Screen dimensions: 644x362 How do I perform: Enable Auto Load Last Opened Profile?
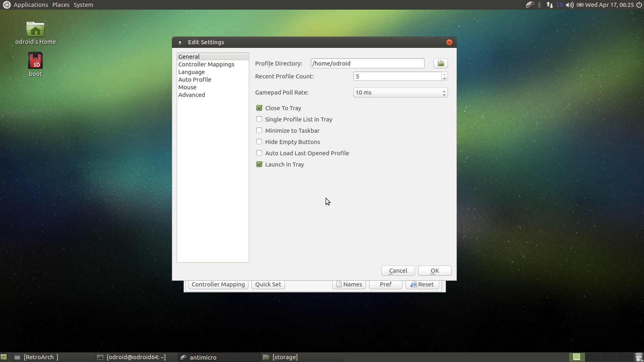(259, 153)
